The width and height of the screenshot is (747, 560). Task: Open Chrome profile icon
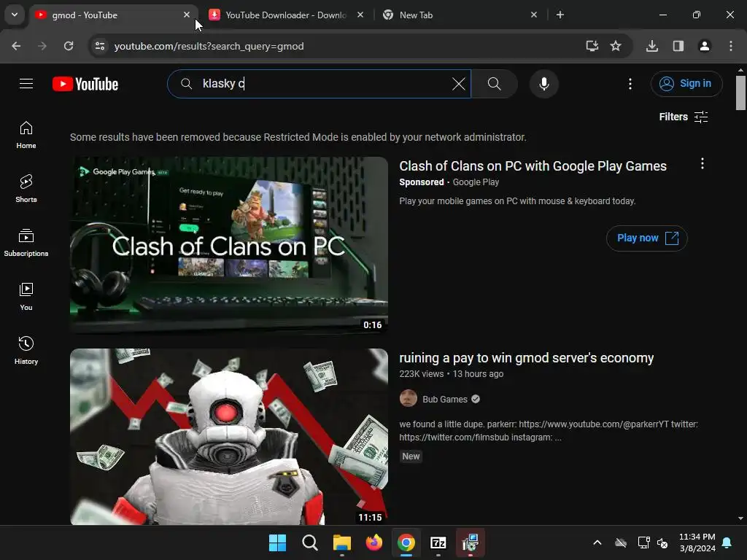tap(705, 46)
